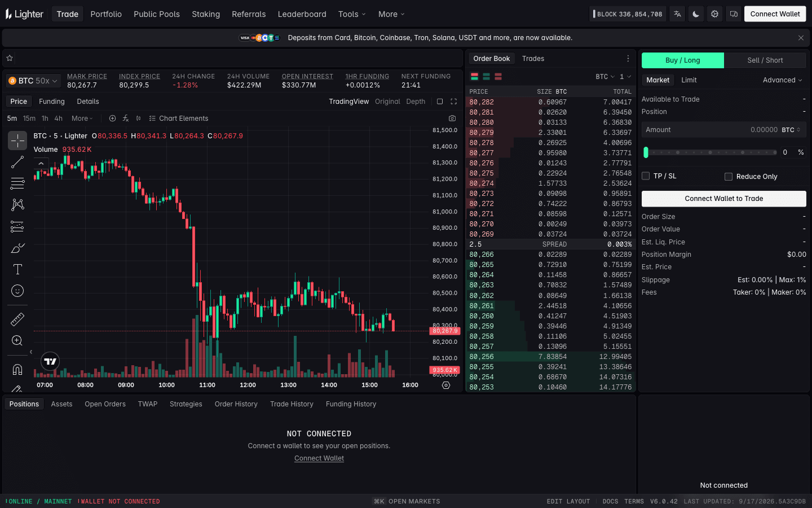The width and height of the screenshot is (812, 508).
Task: Switch to the Trades tab
Action: click(533, 59)
